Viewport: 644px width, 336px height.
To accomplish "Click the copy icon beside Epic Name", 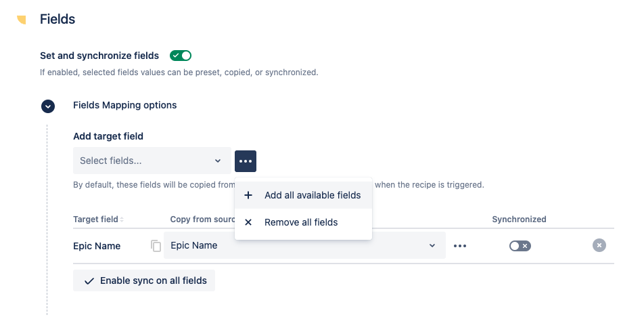I will tap(156, 246).
